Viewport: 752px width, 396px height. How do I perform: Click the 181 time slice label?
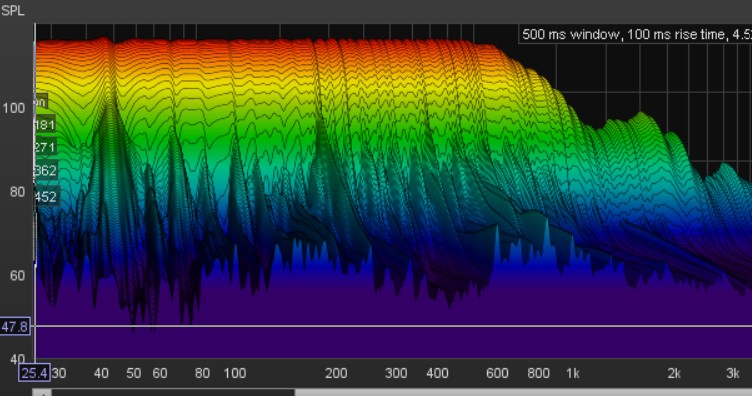[x=45, y=125]
